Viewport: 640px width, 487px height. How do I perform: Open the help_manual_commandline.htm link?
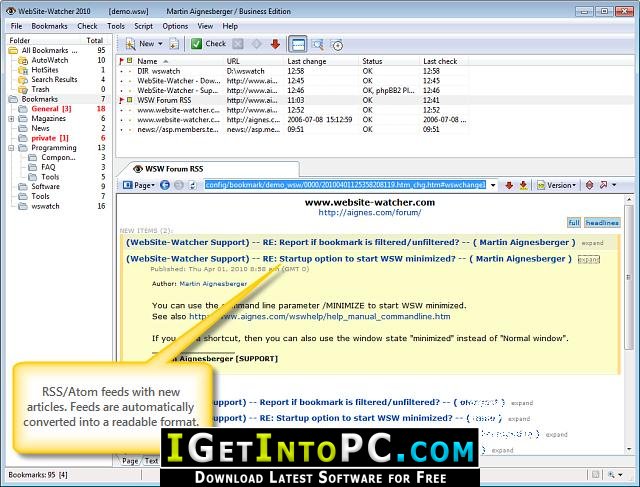click(x=320, y=316)
